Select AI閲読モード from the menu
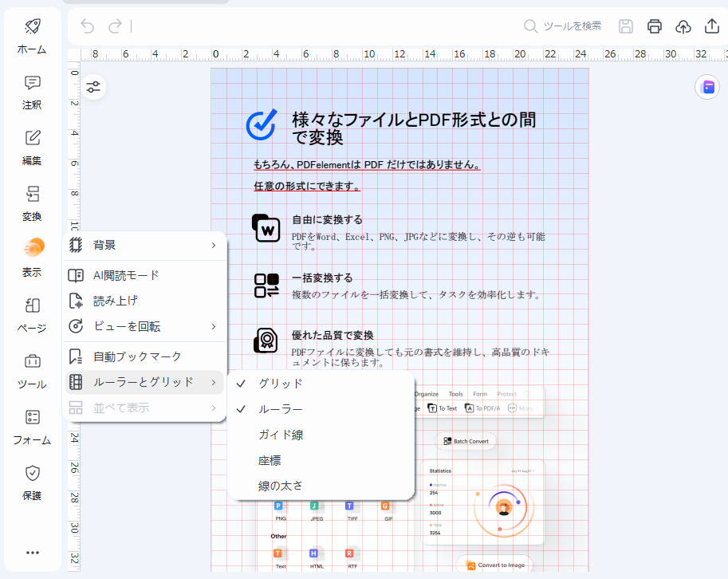The image size is (728, 579). (x=144, y=275)
